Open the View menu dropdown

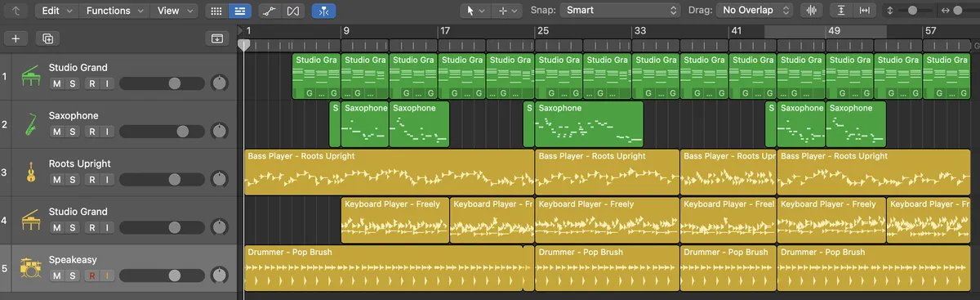174,11
